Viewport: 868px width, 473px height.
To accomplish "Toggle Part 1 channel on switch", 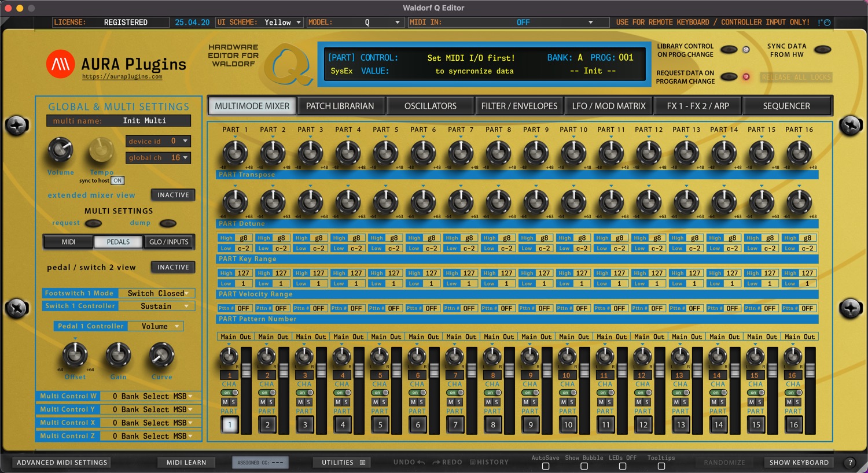I will coord(229,393).
